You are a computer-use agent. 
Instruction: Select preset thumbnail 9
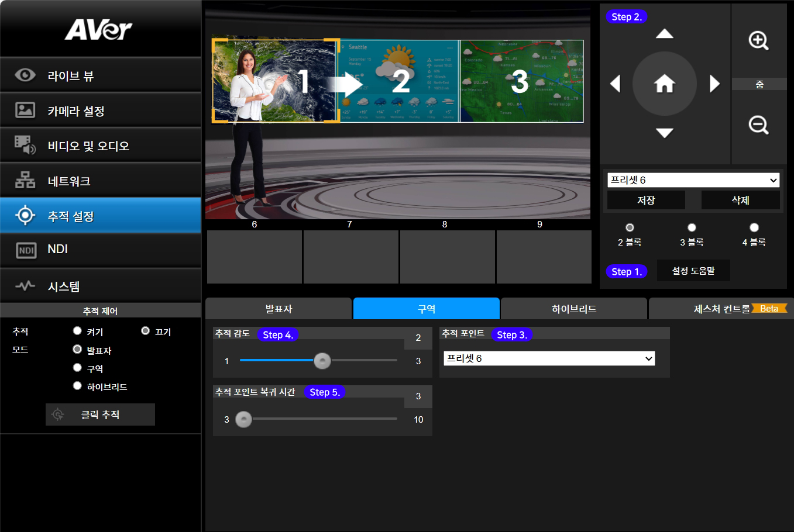coord(544,257)
